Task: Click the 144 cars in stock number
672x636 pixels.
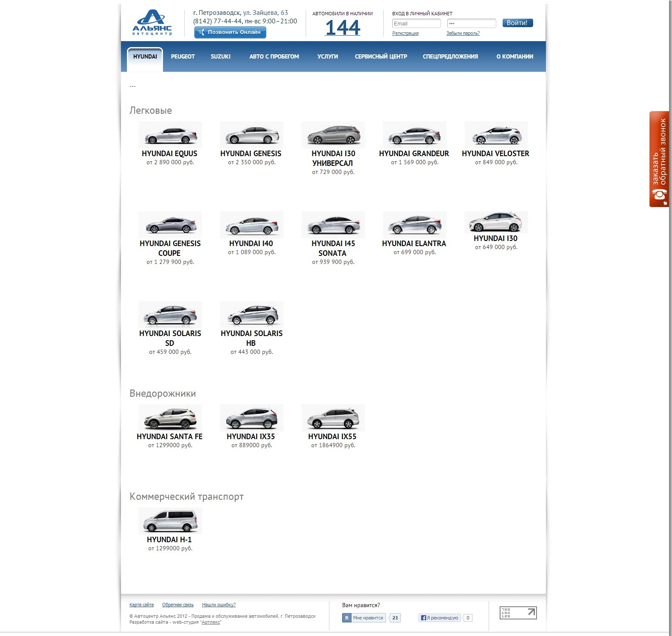Action: 343,28
